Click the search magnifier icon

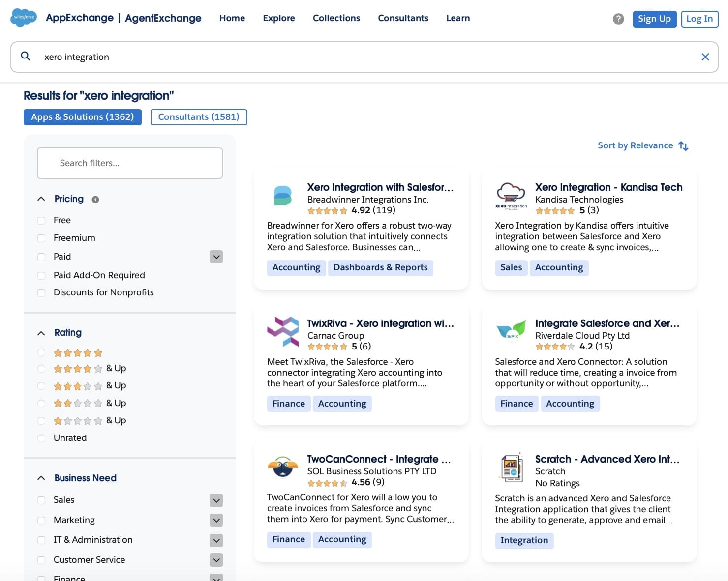tap(26, 57)
